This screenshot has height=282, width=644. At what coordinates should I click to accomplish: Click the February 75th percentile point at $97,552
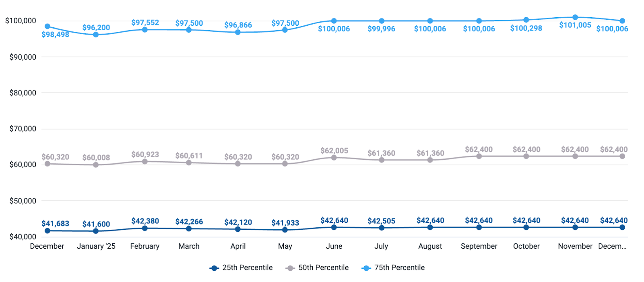click(145, 30)
